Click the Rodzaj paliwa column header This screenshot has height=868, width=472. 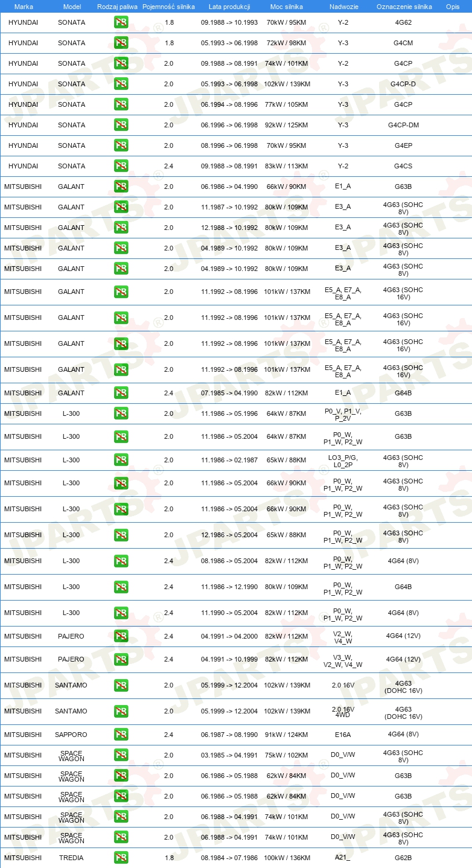point(118,6)
